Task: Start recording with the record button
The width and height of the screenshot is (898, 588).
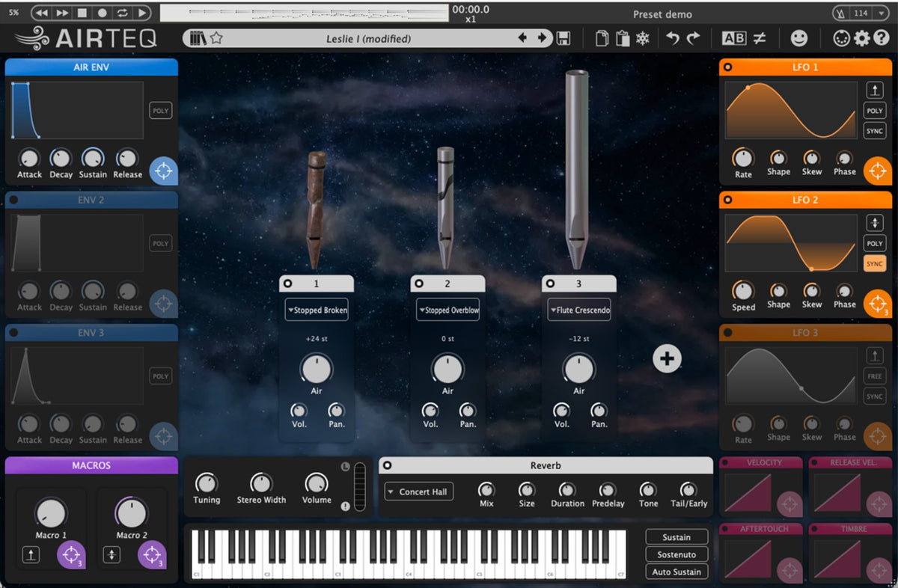Action: pos(102,13)
